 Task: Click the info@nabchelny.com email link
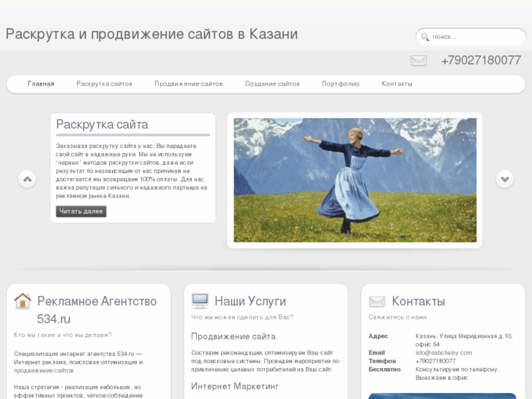coord(443,353)
